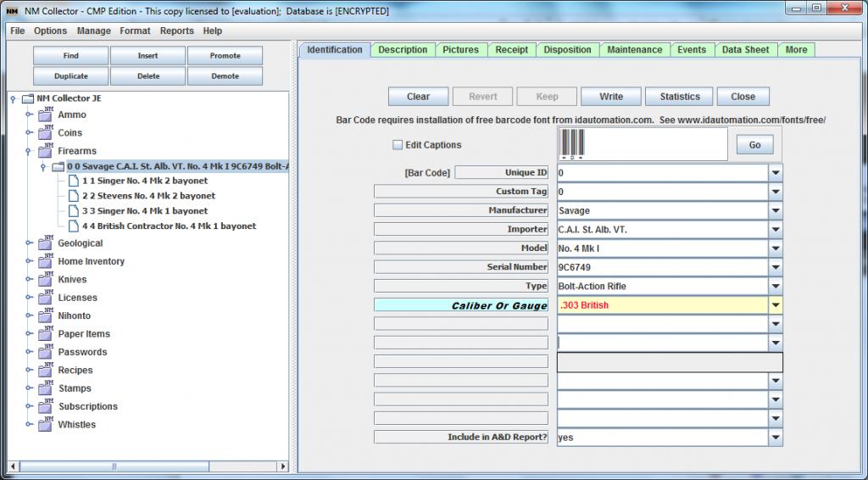Click the Insert button
Screen dimensions: 868x480
[147, 56]
